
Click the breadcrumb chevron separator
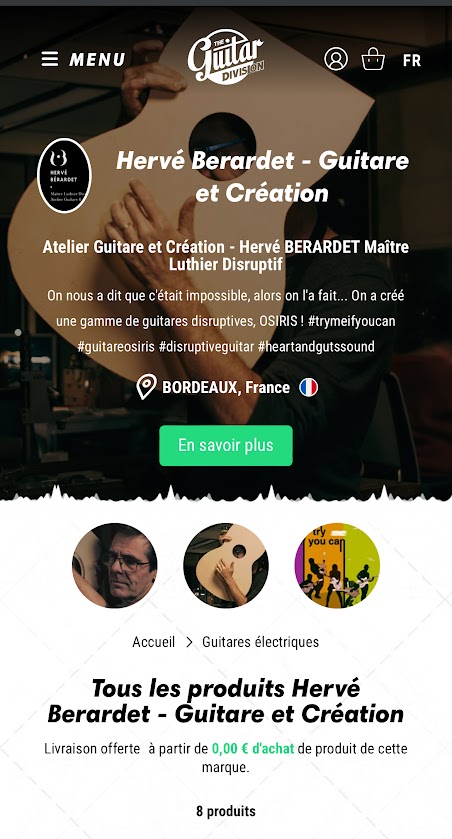189,642
